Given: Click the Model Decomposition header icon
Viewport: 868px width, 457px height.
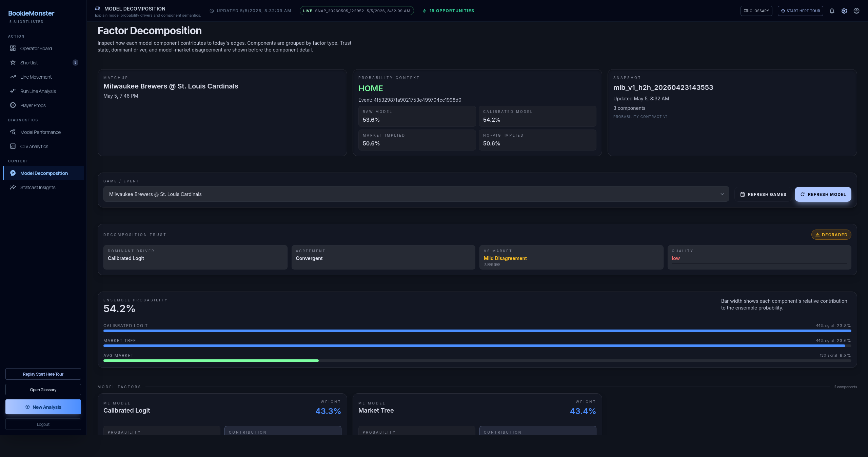Looking at the screenshot, I should coord(98,8).
